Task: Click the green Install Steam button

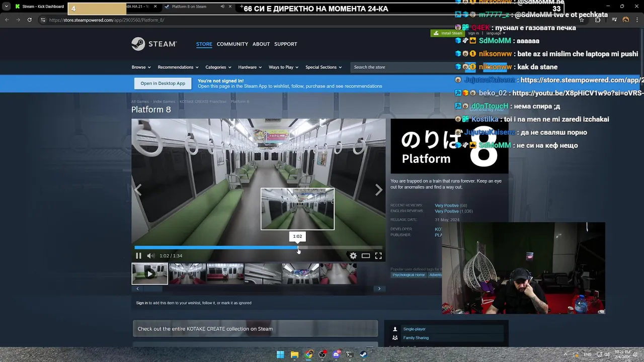Action: (x=447, y=33)
